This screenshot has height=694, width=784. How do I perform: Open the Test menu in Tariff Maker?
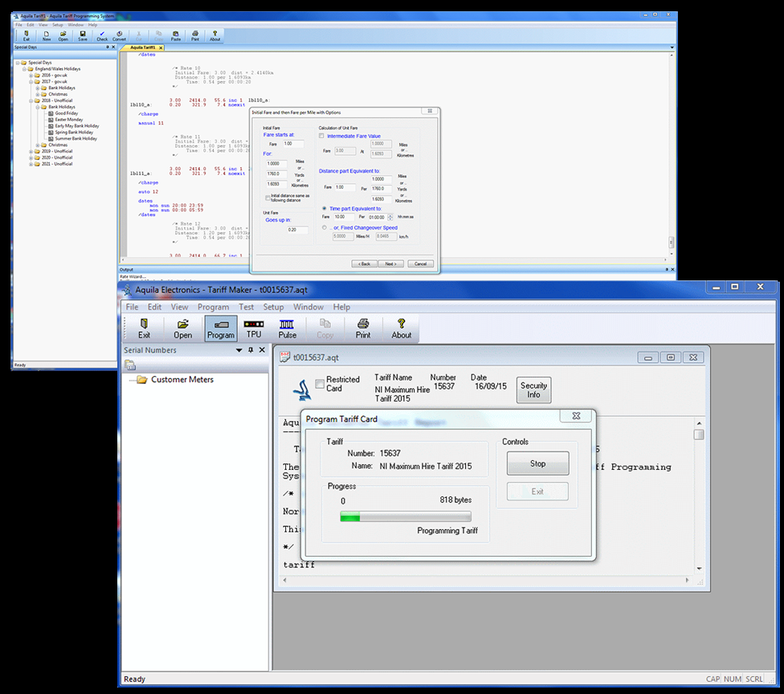[x=246, y=307]
